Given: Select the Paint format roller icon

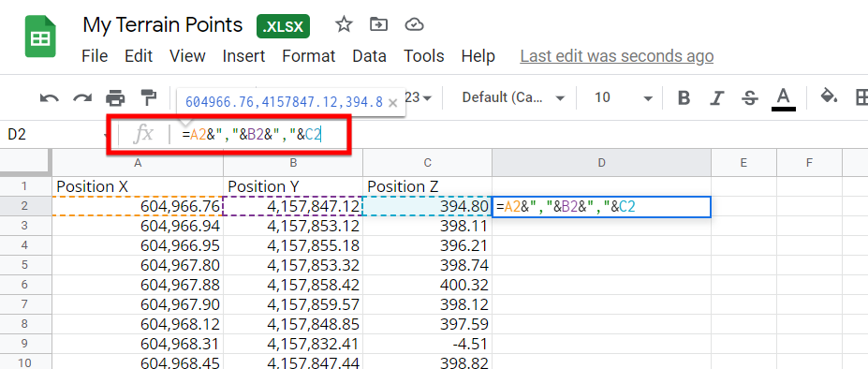Looking at the screenshot, I should (x=148, y=97).
